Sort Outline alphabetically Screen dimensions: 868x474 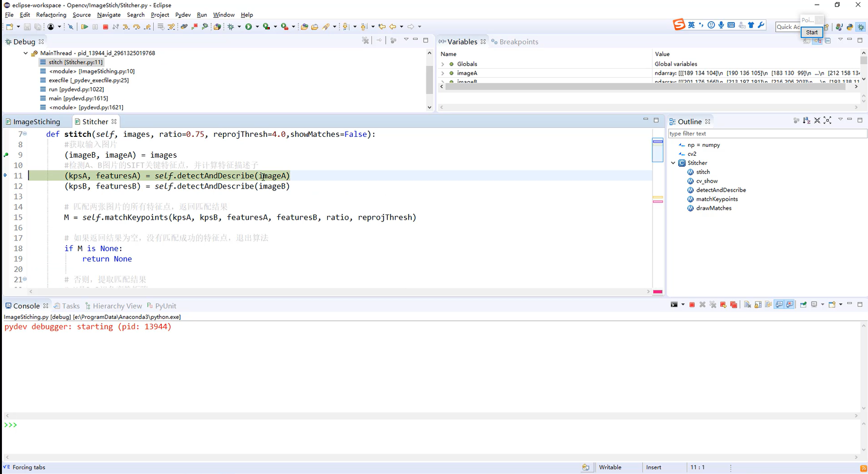tap(806, 121)
